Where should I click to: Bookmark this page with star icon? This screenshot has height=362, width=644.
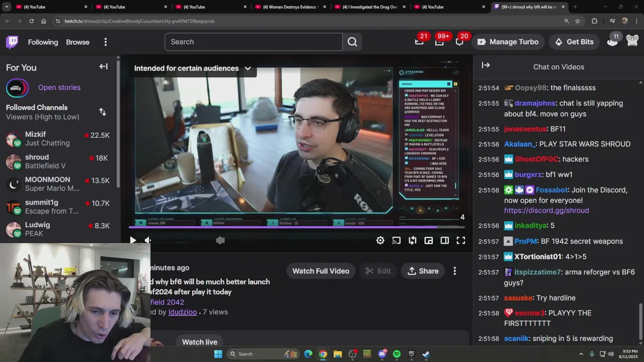click(x=578, y=21)
